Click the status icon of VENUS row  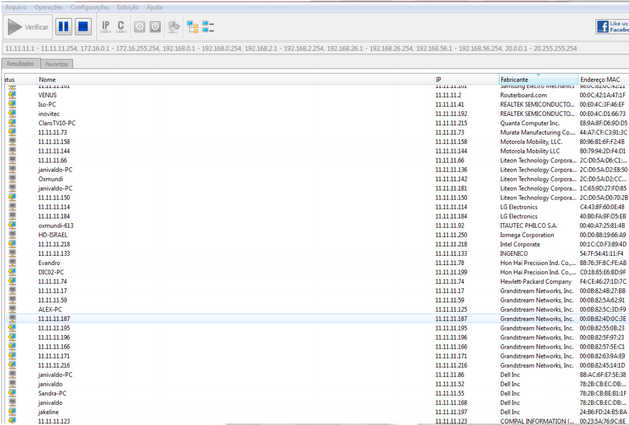(12, 95)
